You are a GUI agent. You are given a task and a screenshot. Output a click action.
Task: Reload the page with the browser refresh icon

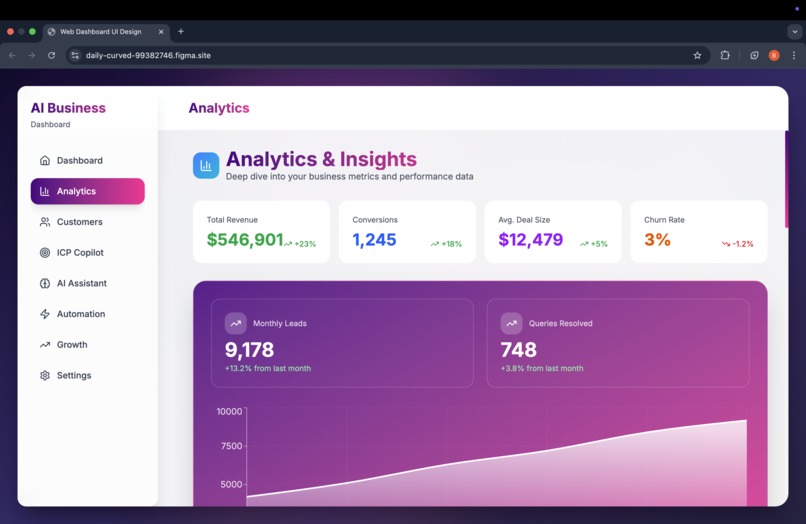51,55
